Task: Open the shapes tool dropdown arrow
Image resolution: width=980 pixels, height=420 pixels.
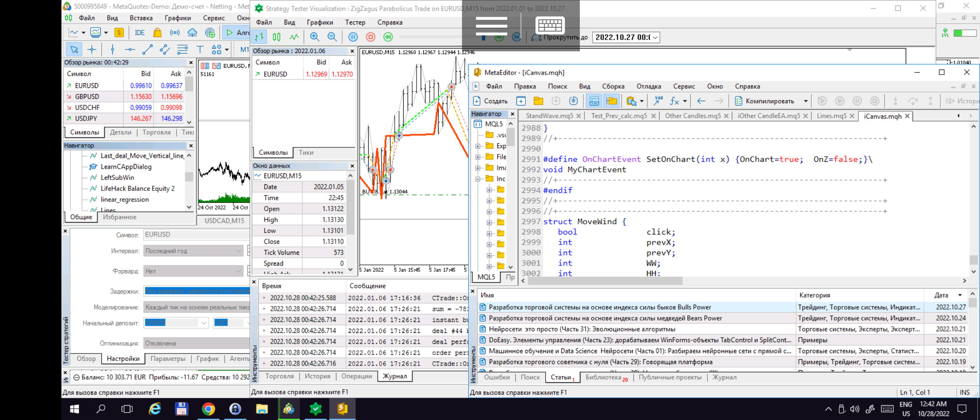Action: tap(227, 50)
